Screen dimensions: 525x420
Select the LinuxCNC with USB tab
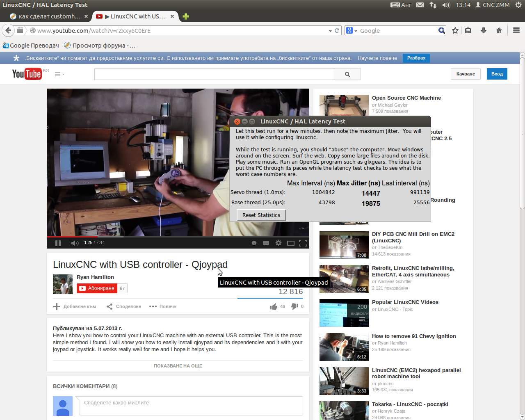point(135,16)
